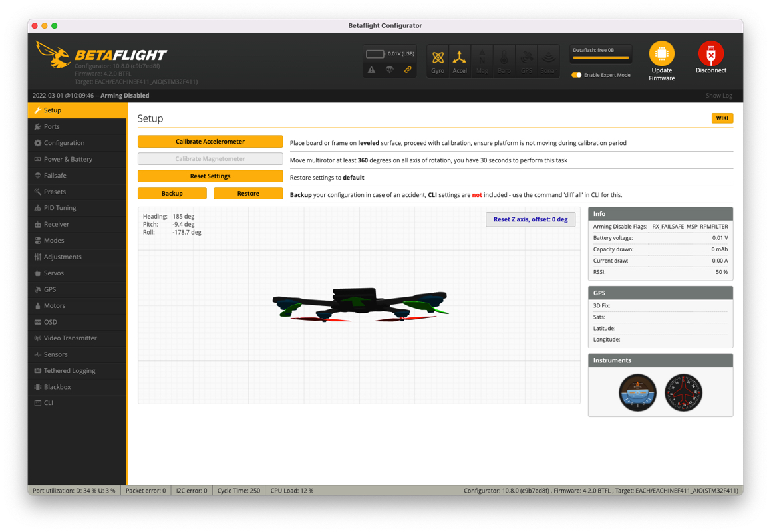This screenshot has height=532, width=771.
Task: Click the Sensors waveform icon
Action: pyautogui.click(x=37, y=354)
